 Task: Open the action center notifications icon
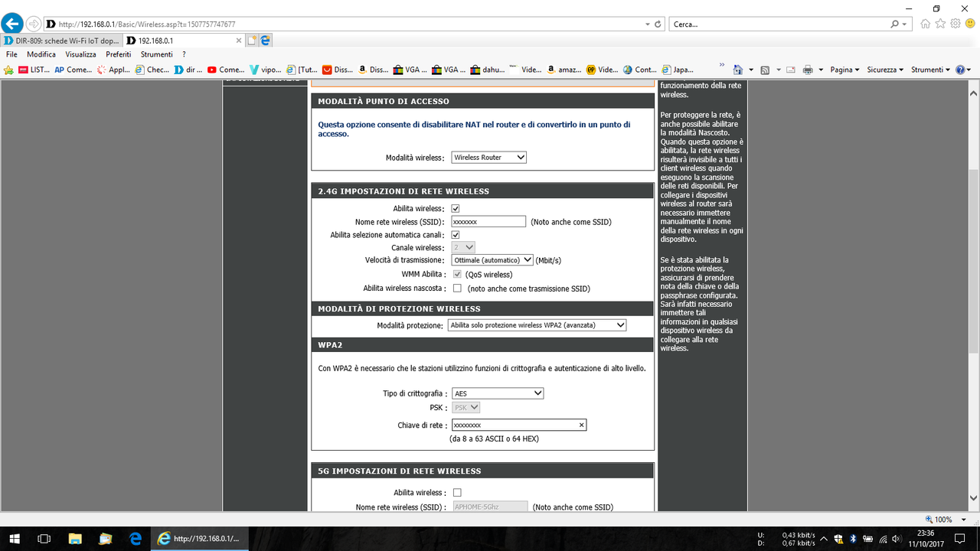point(960,539)
